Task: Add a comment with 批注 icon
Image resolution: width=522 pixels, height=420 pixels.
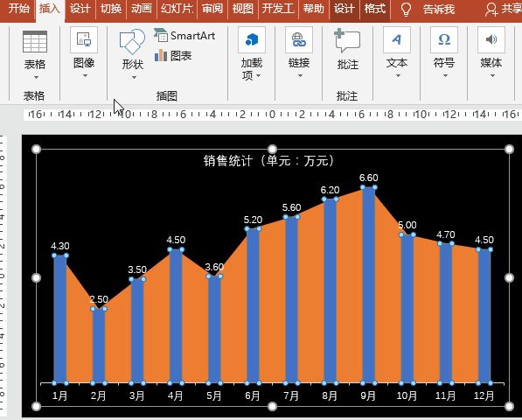Action: pos(347,41)
